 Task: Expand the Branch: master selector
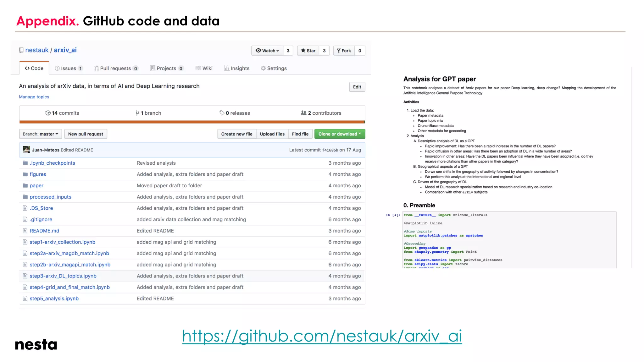click(40, 134)
